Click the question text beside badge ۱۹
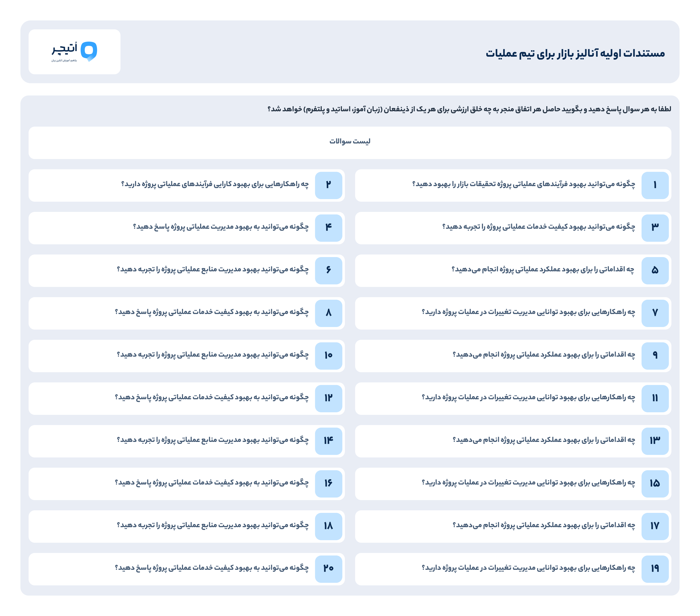Viewport: 700px width, 616px height. (x=528, y=568)
